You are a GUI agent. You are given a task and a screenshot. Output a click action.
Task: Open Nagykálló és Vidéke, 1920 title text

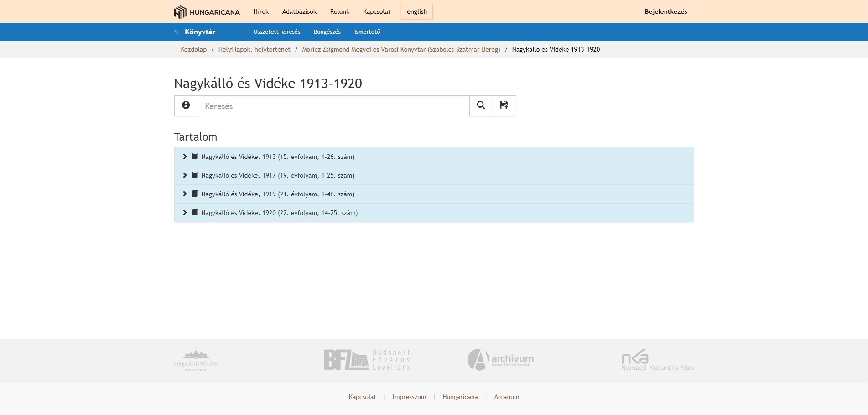pos(280,213)
